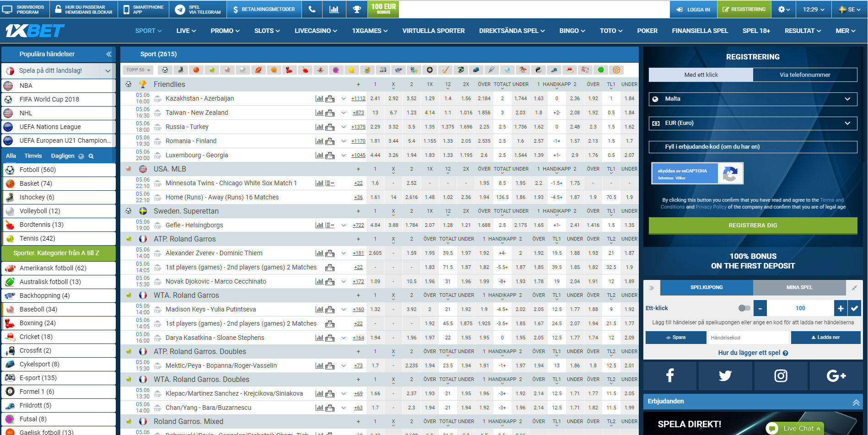Select FIFA World Cup 2018 in popular events
Viewport: 868px width, 435px height.
59,99
